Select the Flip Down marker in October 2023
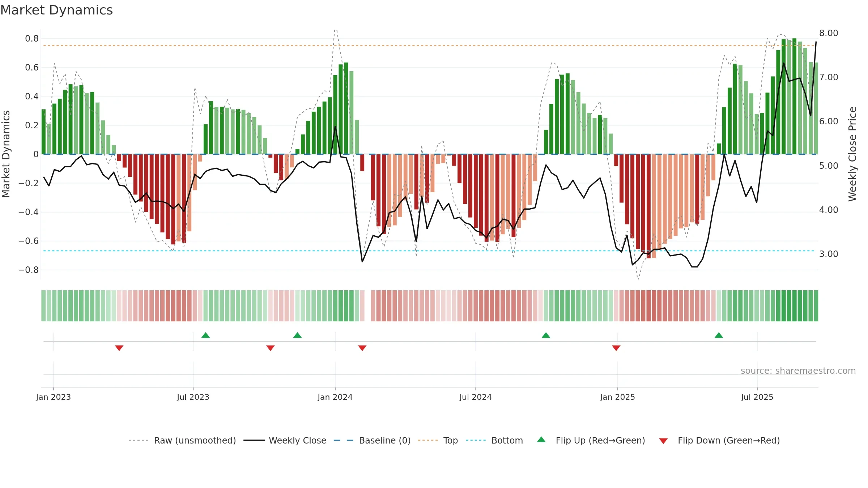 [270, 348]
